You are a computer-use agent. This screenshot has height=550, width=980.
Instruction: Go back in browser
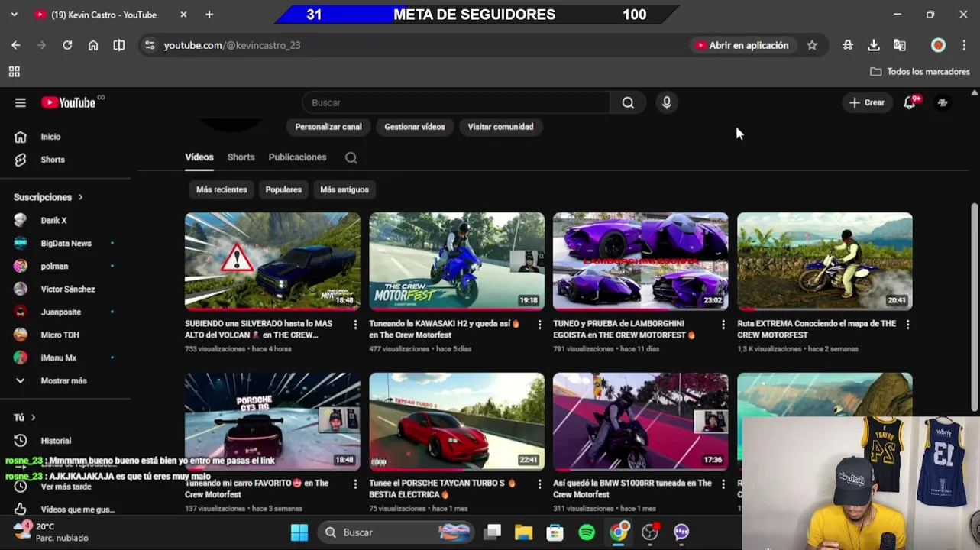coord(16,45)
